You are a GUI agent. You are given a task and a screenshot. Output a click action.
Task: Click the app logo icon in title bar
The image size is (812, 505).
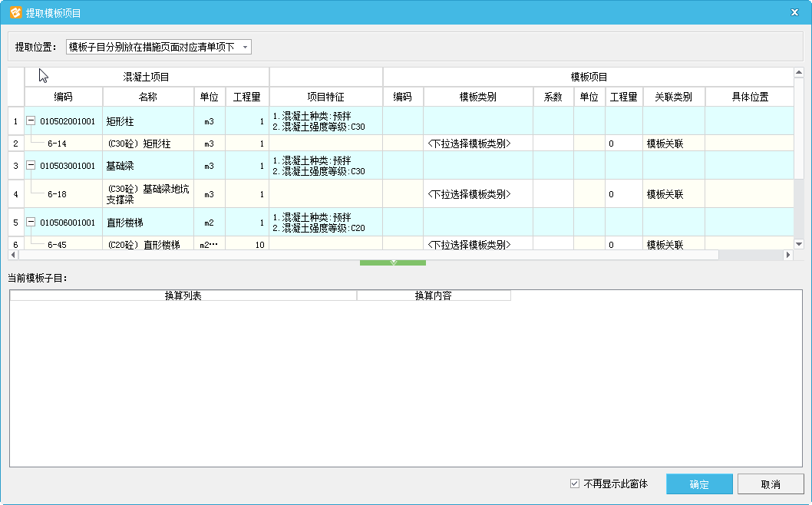[x=15, y=12]
